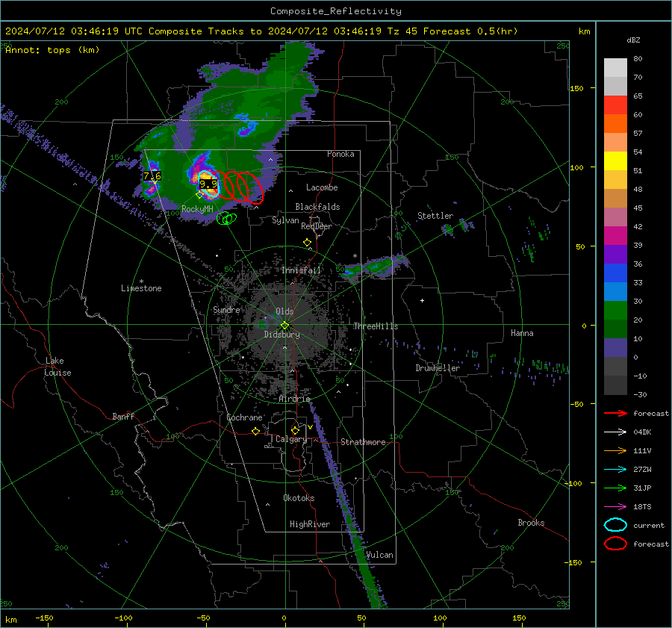
Task: Select the Drumheller label
Action: pyautogui.click(x=438, y=368)
